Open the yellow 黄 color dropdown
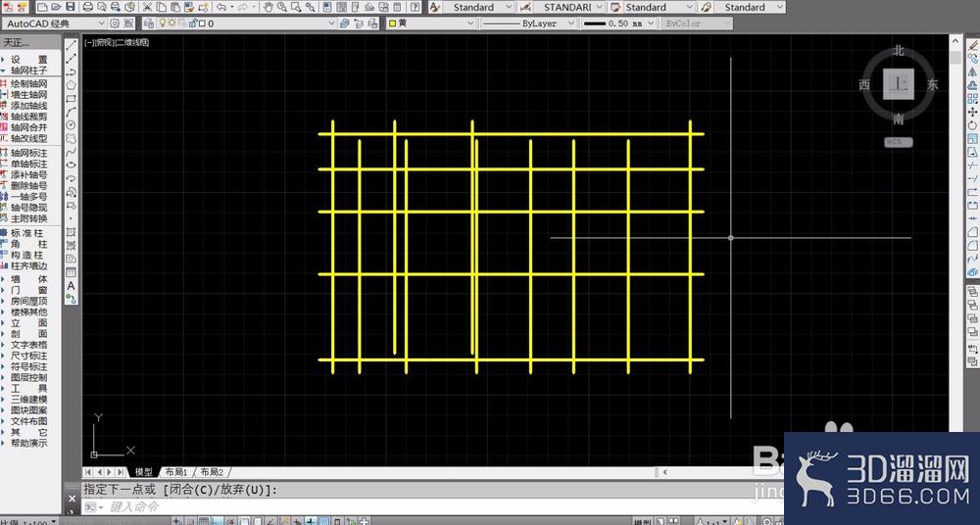The image size is (980, 525). (x=431, y=24)
